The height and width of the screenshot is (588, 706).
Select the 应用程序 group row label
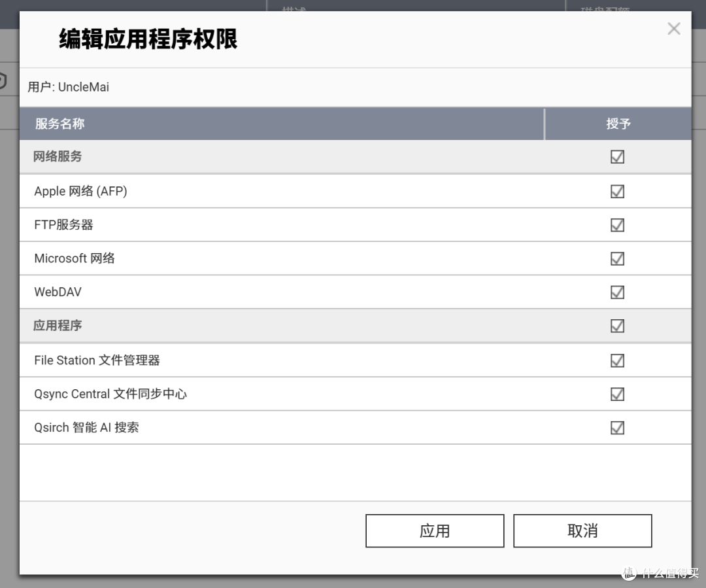coord(58,325)
